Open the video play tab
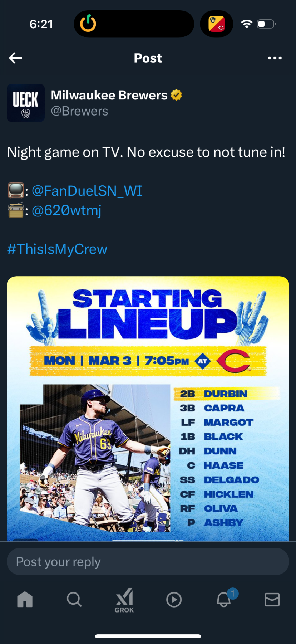Image resolution: width=296 pixels, height=644 pixels. pyautogui.click(x=174, y=600)
